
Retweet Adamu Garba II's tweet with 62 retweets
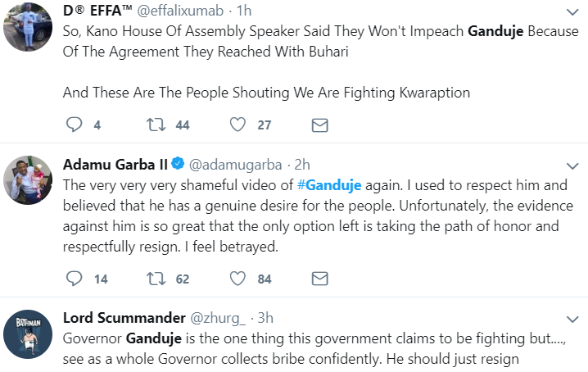pos(156,279)
